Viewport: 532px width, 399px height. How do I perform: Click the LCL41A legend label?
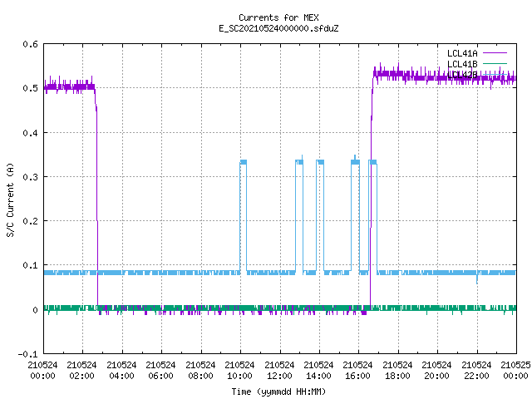(462, 53)
